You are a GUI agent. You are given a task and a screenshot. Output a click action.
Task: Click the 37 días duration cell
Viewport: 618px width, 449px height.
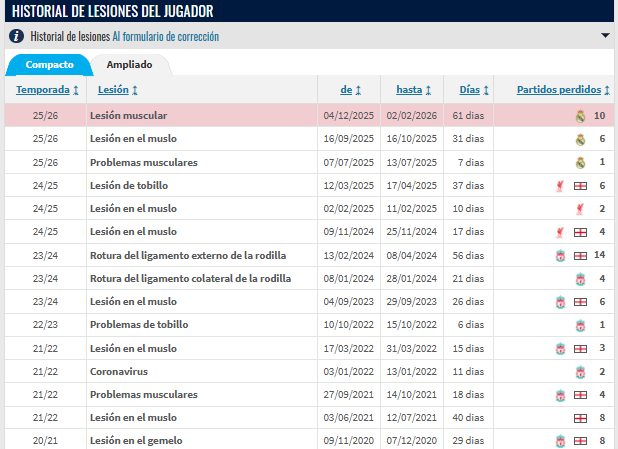468,185
